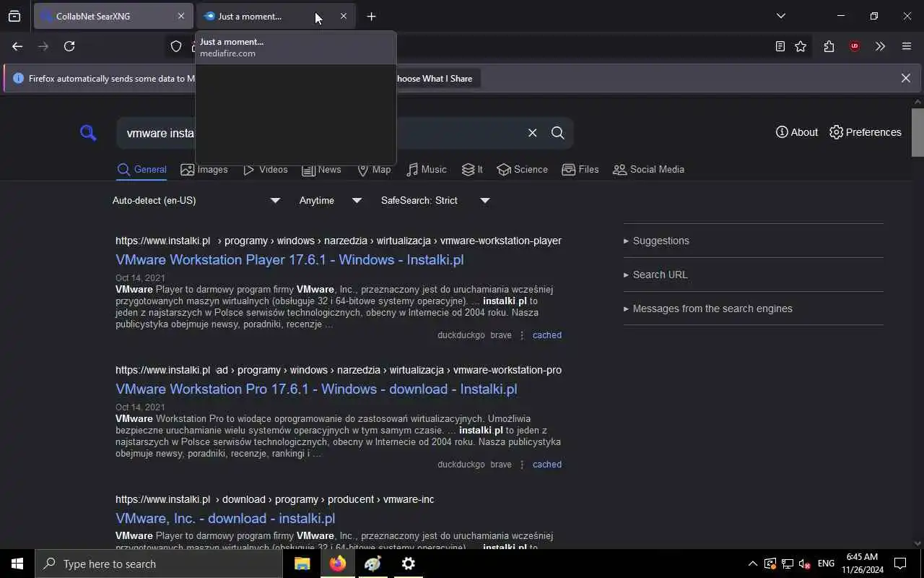Open the Windows notification center
The width and height of the screenshot is (924, 578).
pyautogui.click(x=900, y=564)
